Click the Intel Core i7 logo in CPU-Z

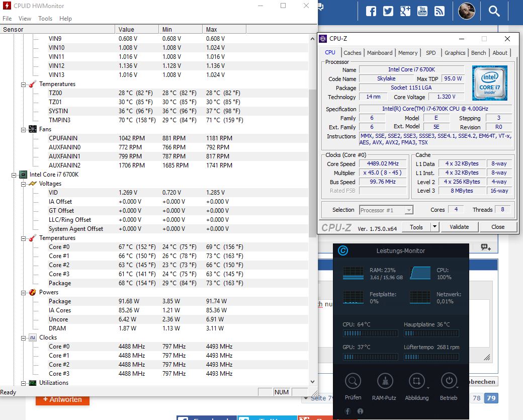coord(490,83)
